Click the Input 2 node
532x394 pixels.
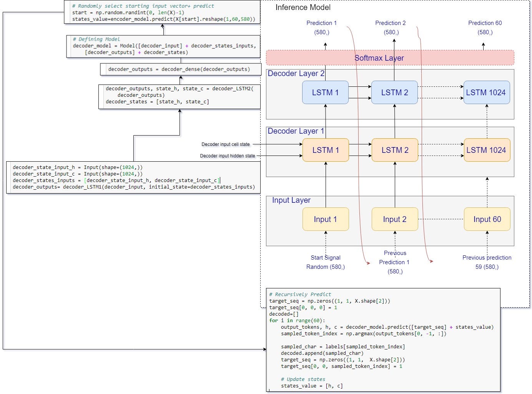394,219
